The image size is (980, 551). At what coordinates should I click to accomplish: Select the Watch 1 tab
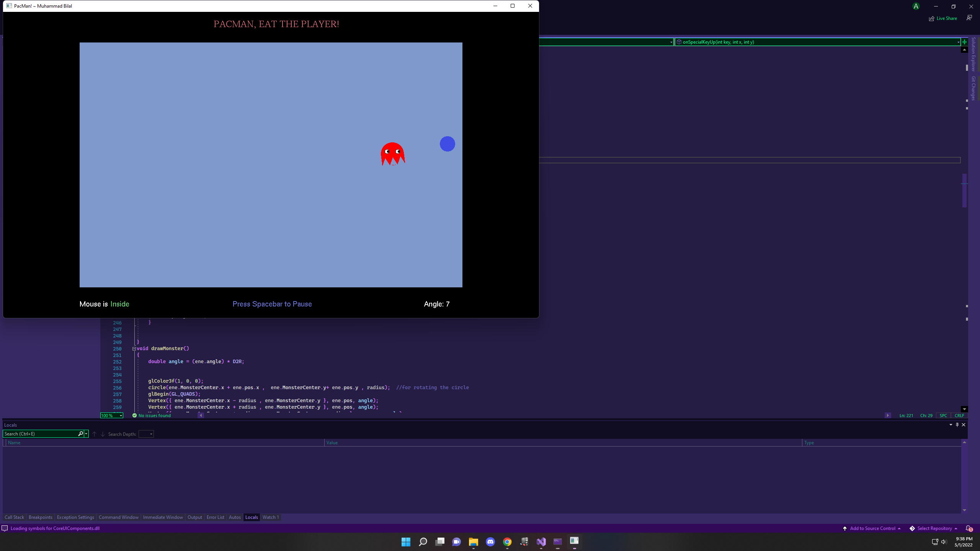270,517
